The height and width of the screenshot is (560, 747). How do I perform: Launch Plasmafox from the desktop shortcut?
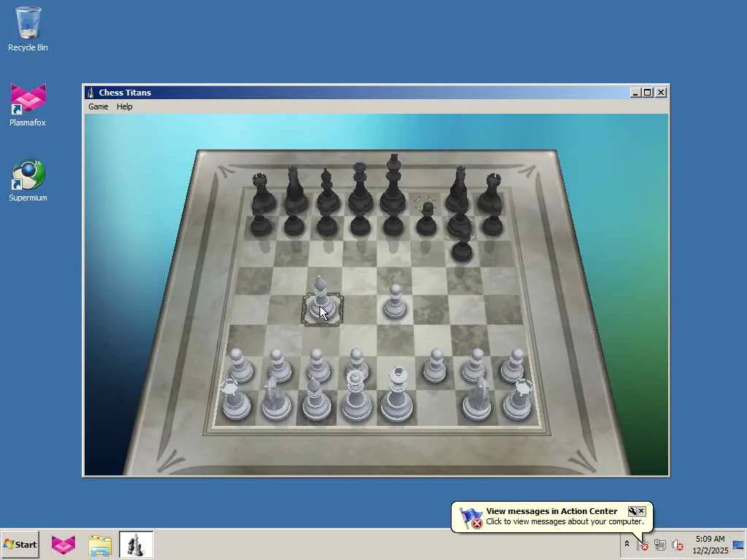coord(28,105)
